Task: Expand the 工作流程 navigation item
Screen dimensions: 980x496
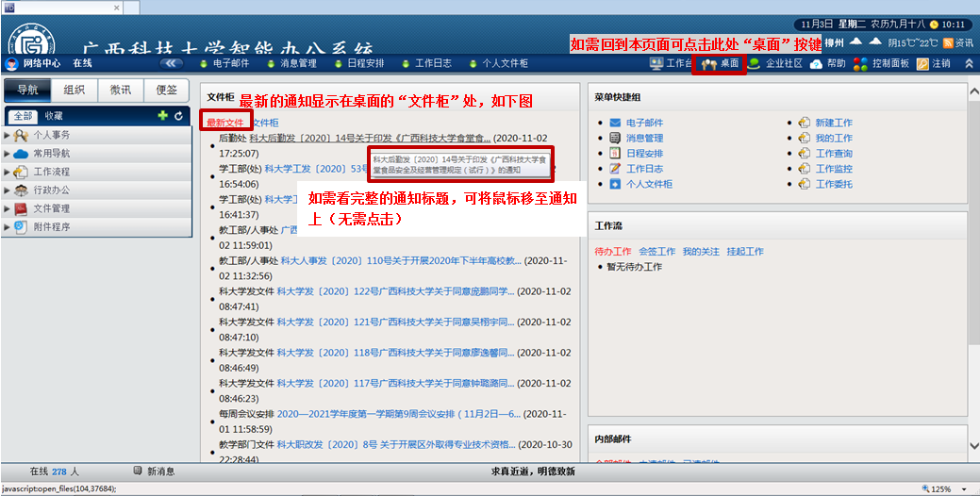Action: (8, 172)
